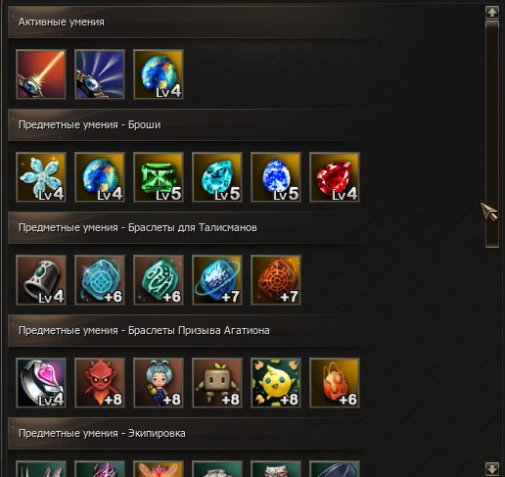Click the yellow chick agathion +8

click(x=276, y=383)
